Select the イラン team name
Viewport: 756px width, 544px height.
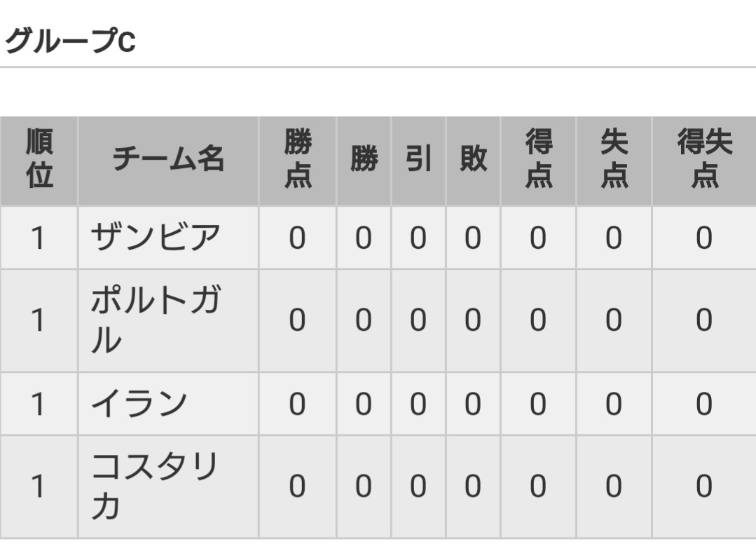pos(139,404)
